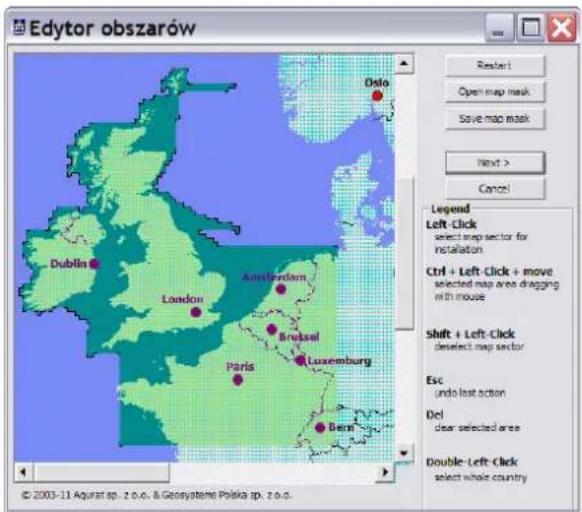The height and width of the screenshot is (512, 582).
Task: Cancel the area editor dialog
Action: coord(495,189)
